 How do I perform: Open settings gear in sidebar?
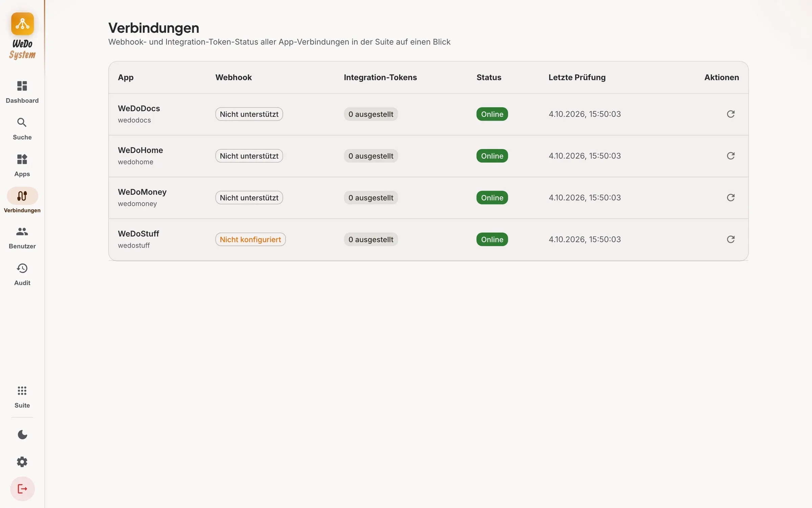pyautogui.click(x=22, y=462)
